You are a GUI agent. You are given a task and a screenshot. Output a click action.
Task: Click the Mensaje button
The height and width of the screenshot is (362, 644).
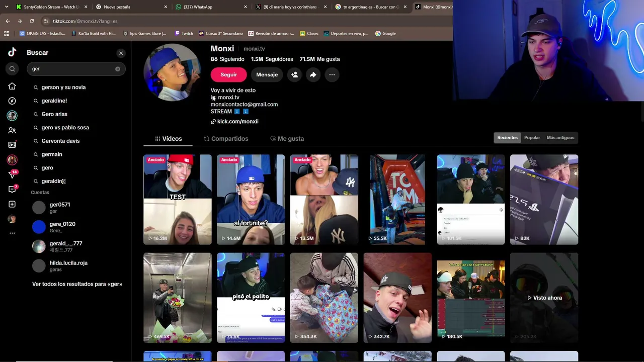pos(267,74)
